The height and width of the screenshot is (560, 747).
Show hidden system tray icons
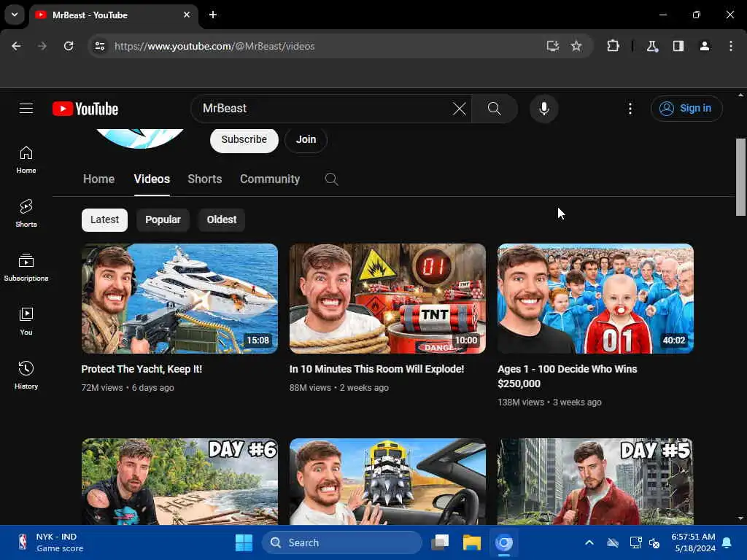pyautogui.click(x=589, y=542)
